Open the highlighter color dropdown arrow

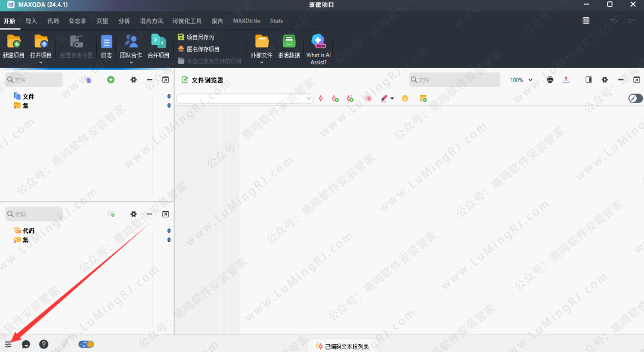pyautogui.click(x=392, y=98)
